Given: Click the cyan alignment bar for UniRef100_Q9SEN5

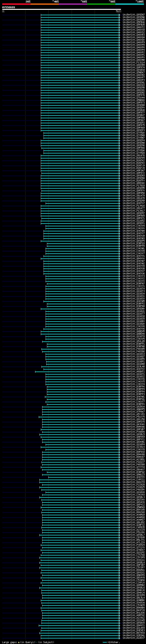Looking at the screenshot, I should click(x=80, y=20).
